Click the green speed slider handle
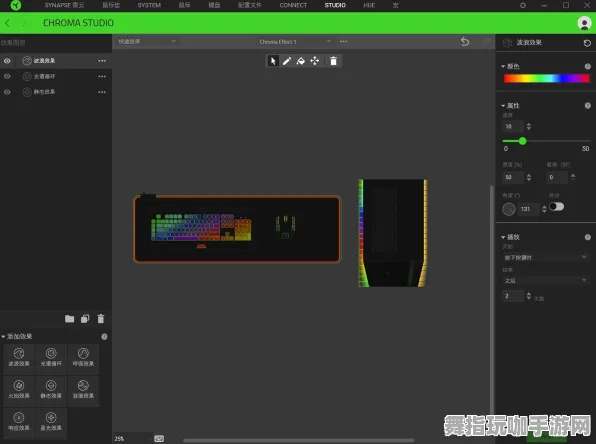 pos(523,141)
